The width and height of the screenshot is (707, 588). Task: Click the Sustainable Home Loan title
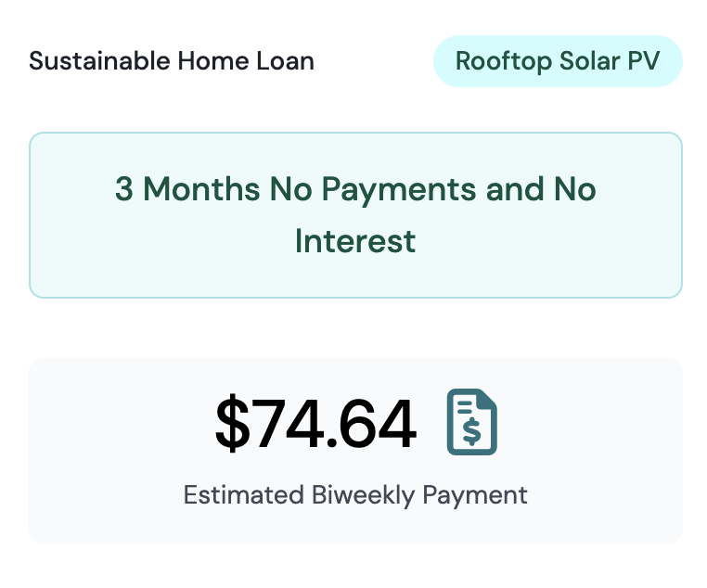pyautogui.click(x=172, y=62)
